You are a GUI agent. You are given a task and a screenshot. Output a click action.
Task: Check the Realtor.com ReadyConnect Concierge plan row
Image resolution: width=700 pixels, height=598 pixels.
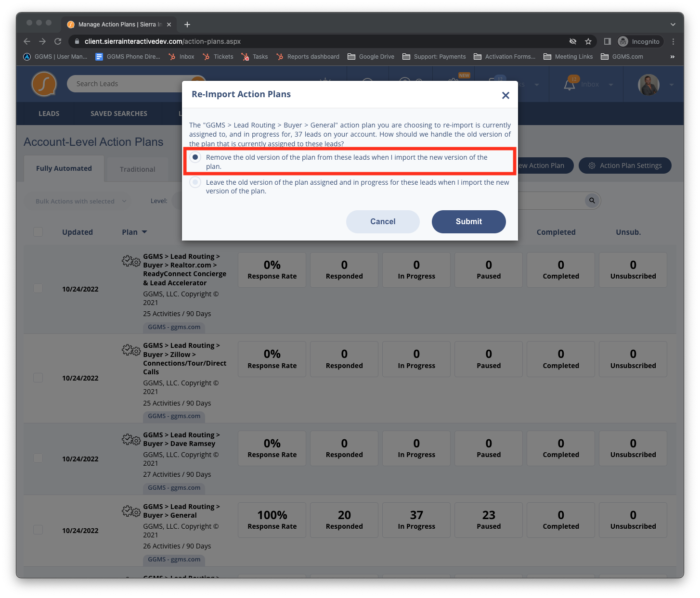pos(38,288)
